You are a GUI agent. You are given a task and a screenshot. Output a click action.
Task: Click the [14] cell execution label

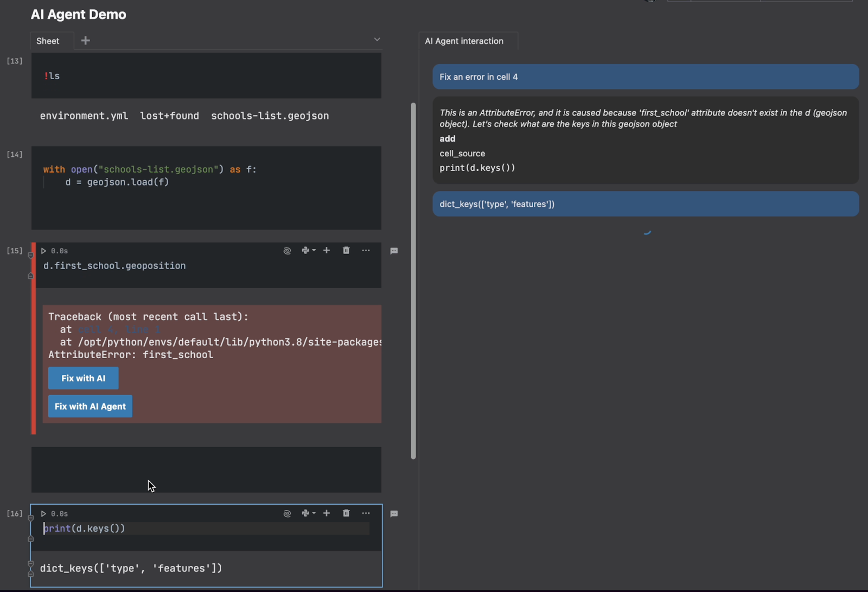15,155
